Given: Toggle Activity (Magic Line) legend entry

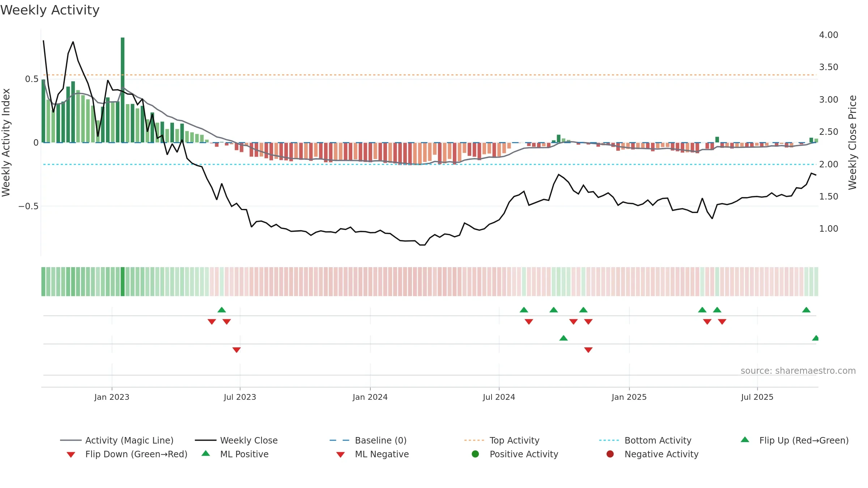Looking at the screenshot, I should (117, 440).
